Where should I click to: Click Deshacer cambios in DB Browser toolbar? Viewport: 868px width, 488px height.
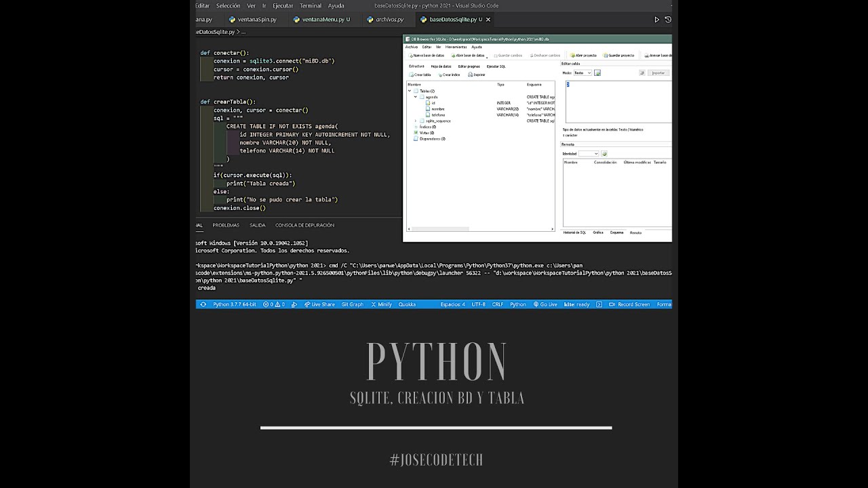(545, 56)
